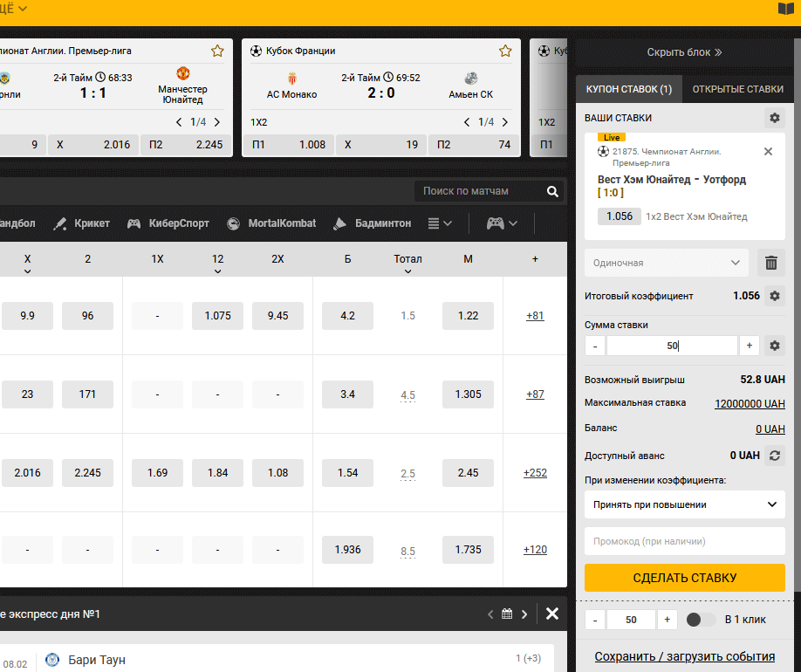This screenshot has width=801, height=672.
Task: Click the СДЕЛАТЬ СТАВКУ button
Action: (685, 578)
